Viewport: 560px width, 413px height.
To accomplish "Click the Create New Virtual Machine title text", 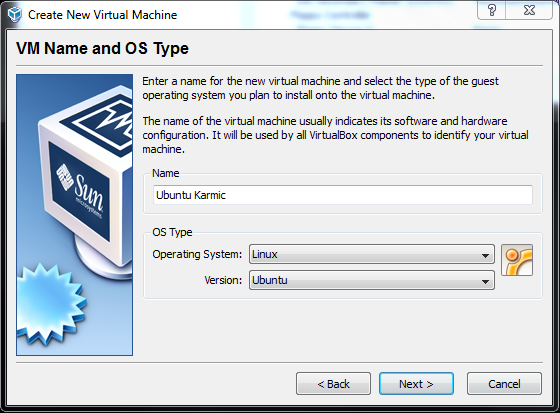I will pos(102,15).
